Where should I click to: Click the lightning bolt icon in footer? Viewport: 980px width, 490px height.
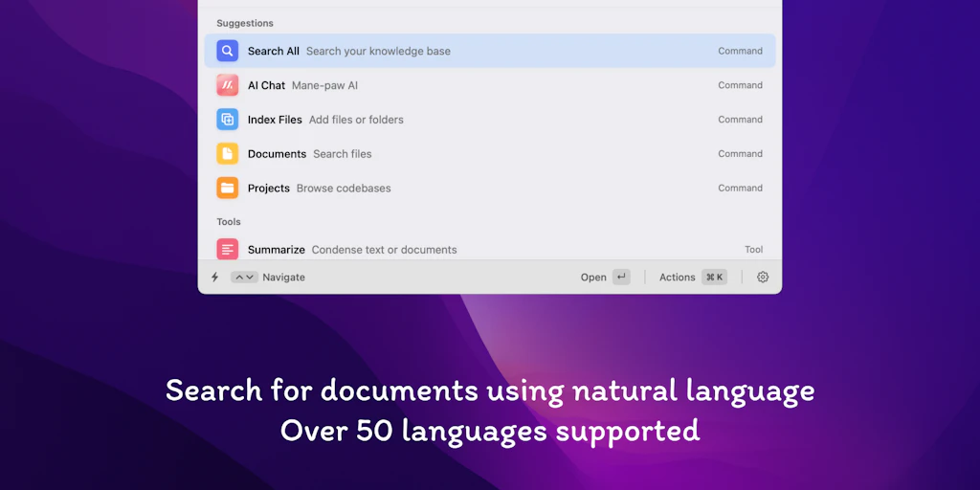[215, 277]
